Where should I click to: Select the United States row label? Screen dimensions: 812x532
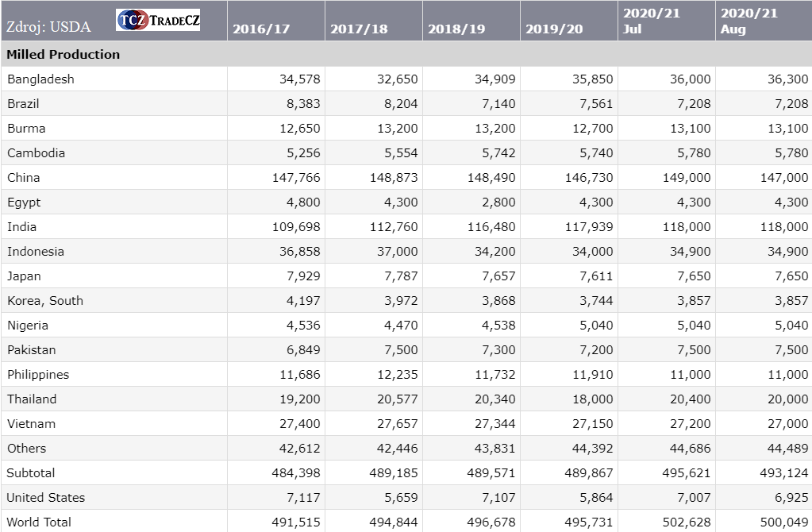point(46,498)
